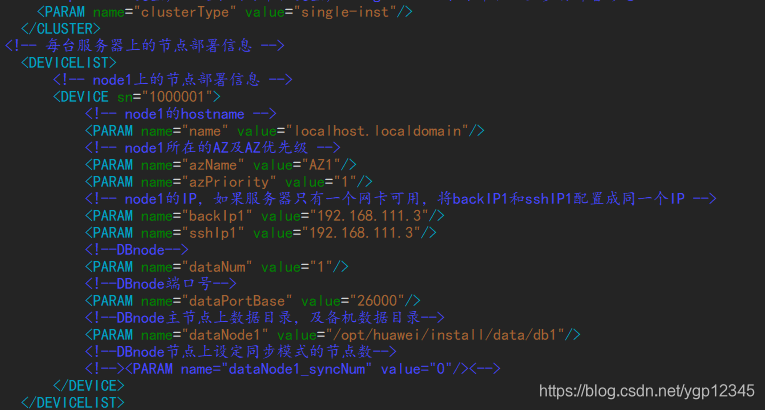Click the comment 'node1所在的AZ及AZ优先级'
The width and height of the screenshot is (765, 410).
(212, 147)
